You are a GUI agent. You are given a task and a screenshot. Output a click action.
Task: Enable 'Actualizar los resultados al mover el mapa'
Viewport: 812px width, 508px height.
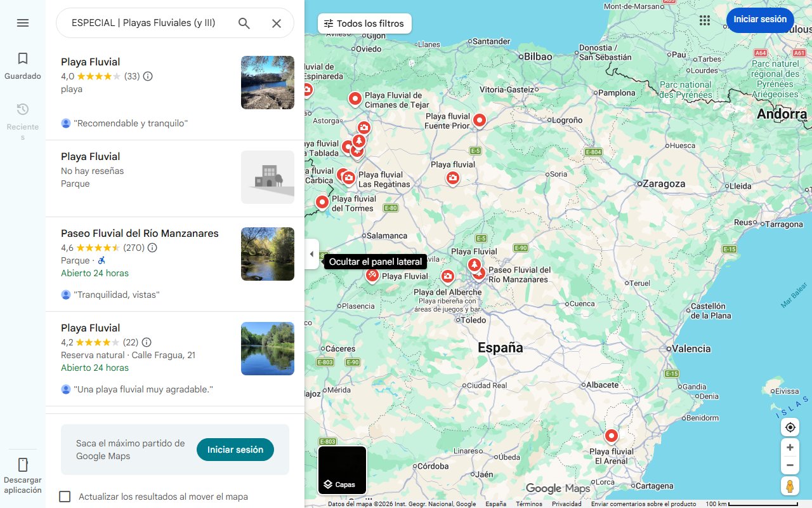pos(65,497)
